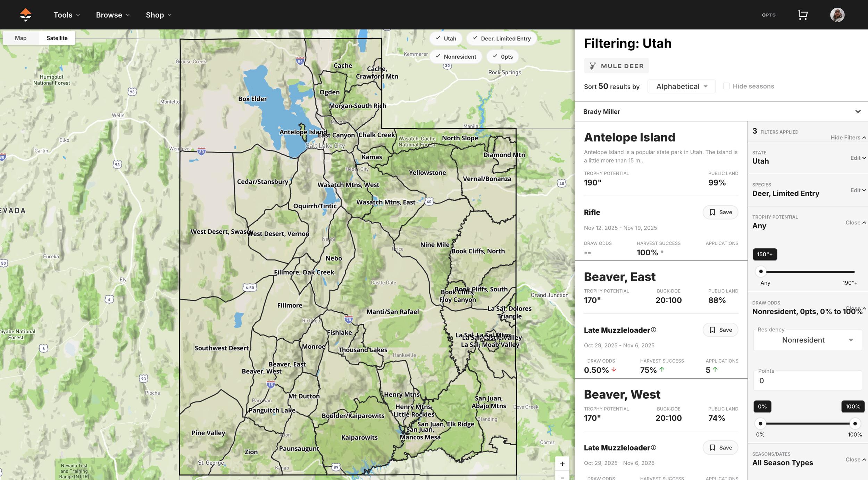Viewport: 868px width, 480px height.
Task: Open the Alphabetical sort dropdown
Action: point(681,86)
